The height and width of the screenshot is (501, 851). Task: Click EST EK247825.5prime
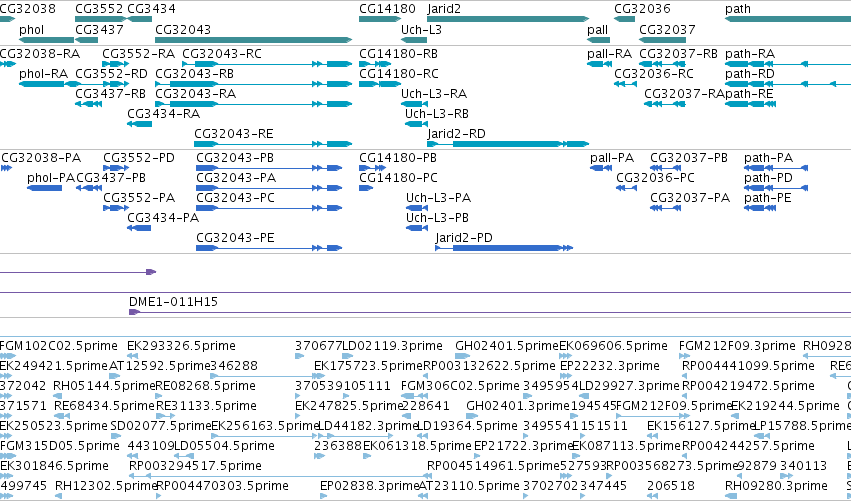tap(350, 406)
